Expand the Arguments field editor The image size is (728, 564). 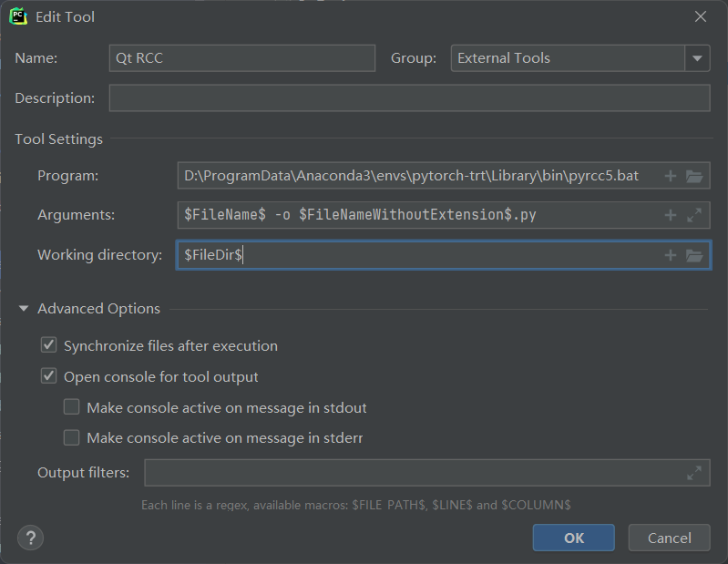click(x=694, y=215)
